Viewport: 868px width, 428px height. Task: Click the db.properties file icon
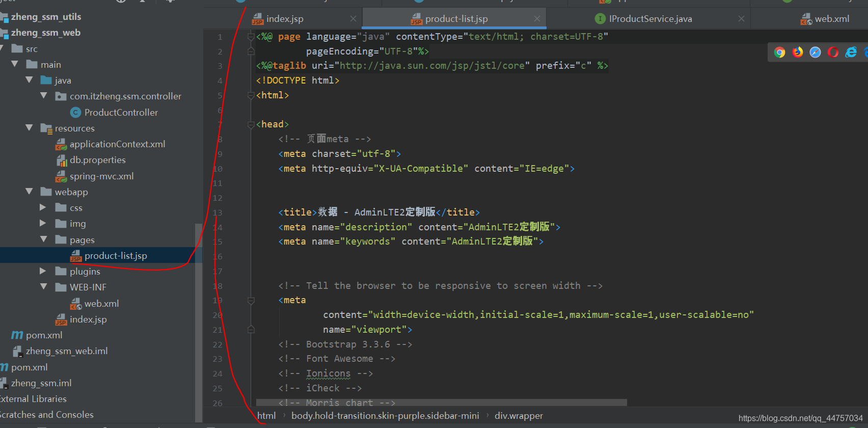point(61,160)
